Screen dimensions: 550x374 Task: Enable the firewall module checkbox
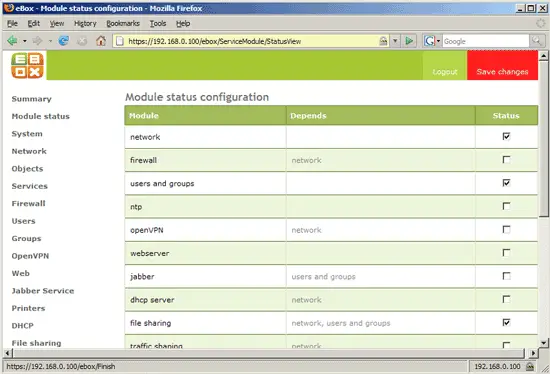click(506, 160)
